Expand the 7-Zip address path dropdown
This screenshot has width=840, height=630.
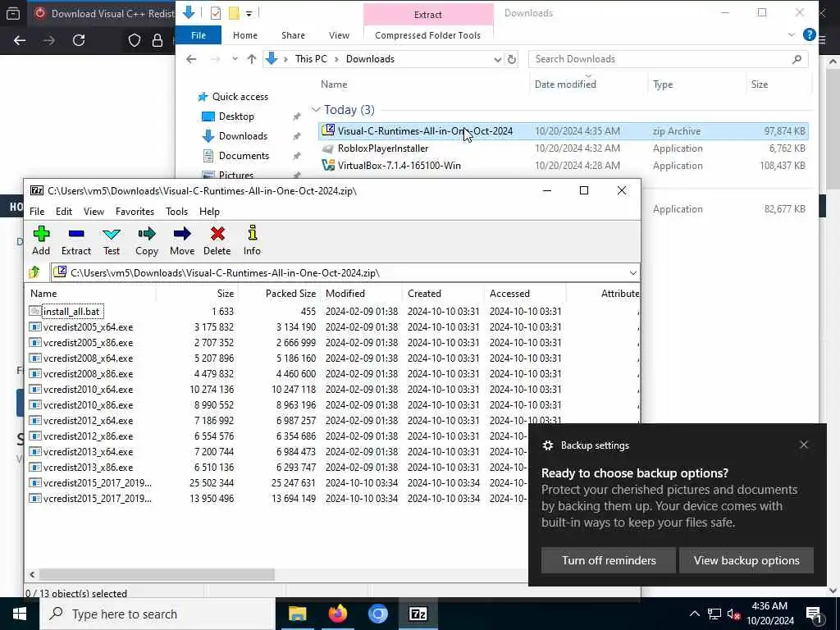(x=632, y=272)
